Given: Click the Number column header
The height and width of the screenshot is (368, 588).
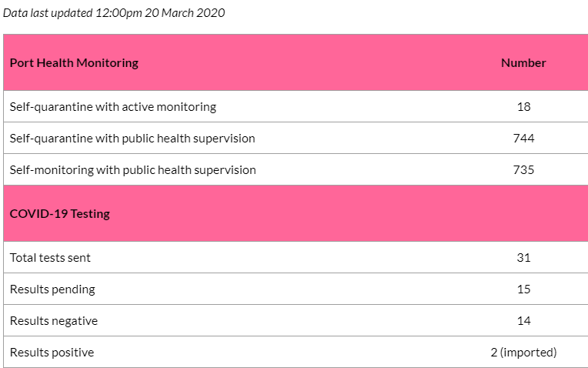Looking at the screenshot, I should (x=523, y=62).
